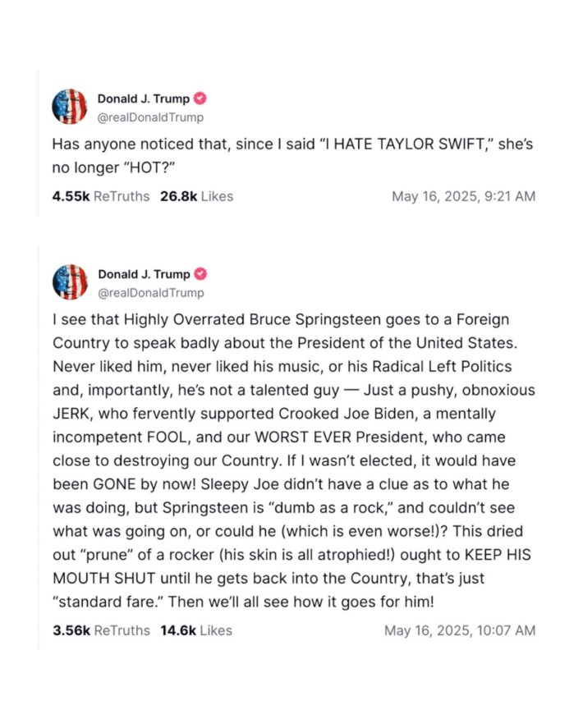Click the May 16, 2025, 10:07 AM timestamp
This screenshot has height=728, width=583.
[x=460, y=630]
